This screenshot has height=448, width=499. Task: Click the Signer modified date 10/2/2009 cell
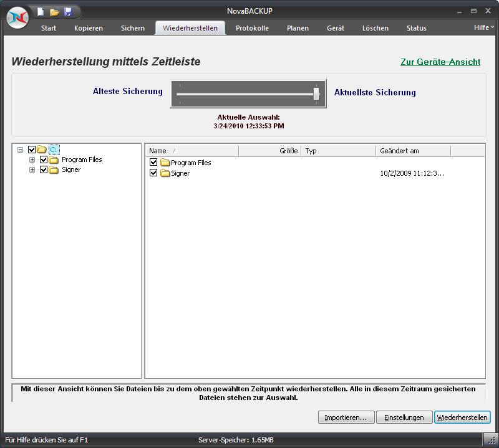tap(412, 173)
